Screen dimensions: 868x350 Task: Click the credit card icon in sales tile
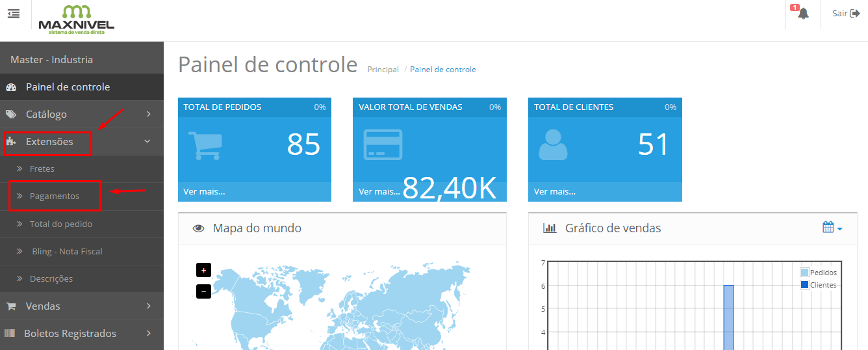click(383, 145)
